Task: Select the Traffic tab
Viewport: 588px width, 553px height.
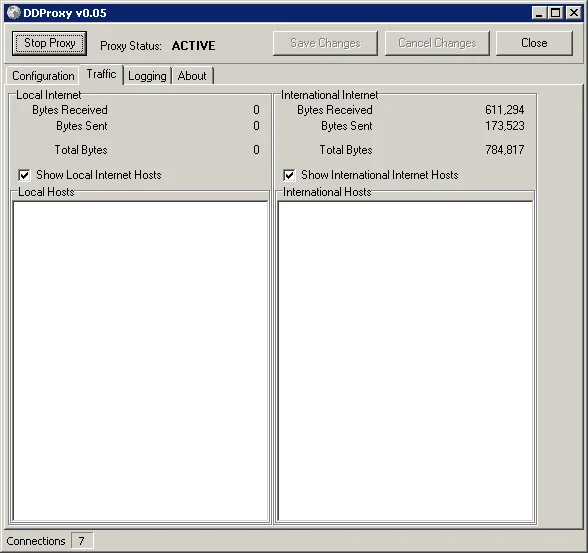Action: [101, 74]
